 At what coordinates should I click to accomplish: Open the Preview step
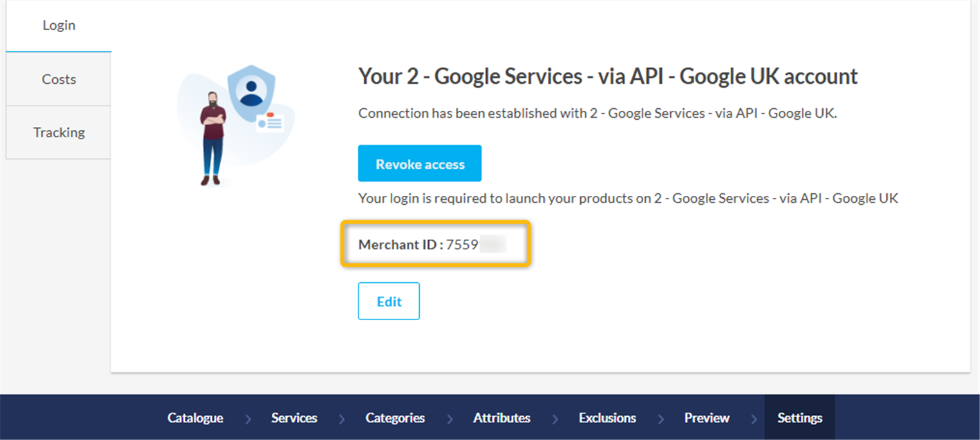tap(706, 417)
